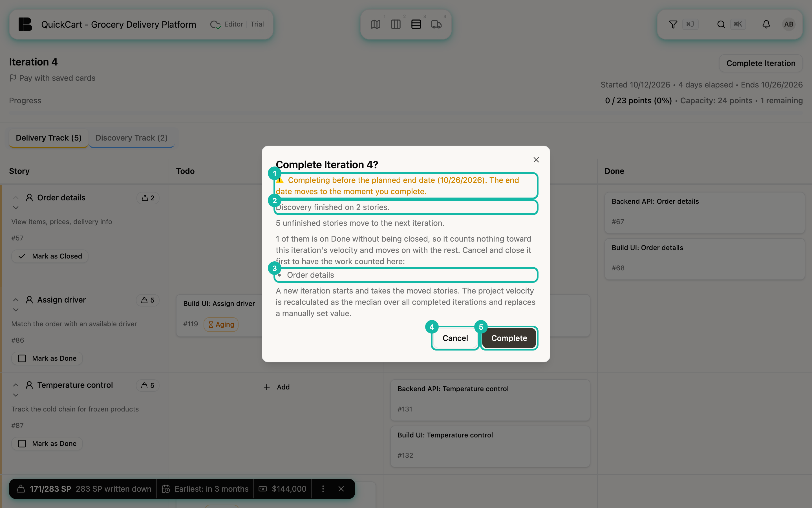Open the delivery truck view icon

[436, 24]
